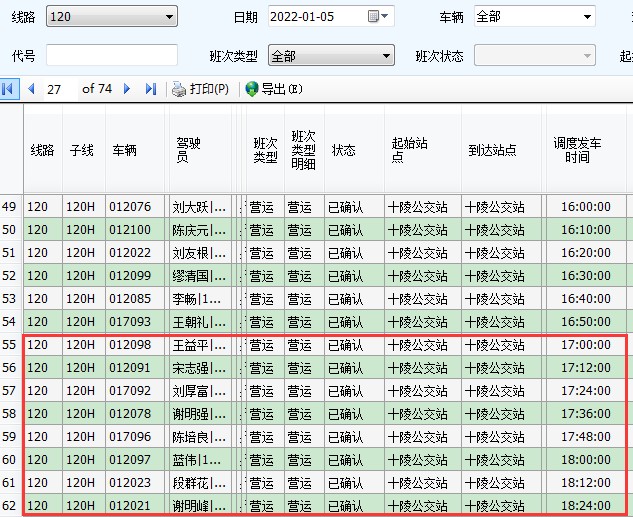Go to next page arrow

coord(127,89)
